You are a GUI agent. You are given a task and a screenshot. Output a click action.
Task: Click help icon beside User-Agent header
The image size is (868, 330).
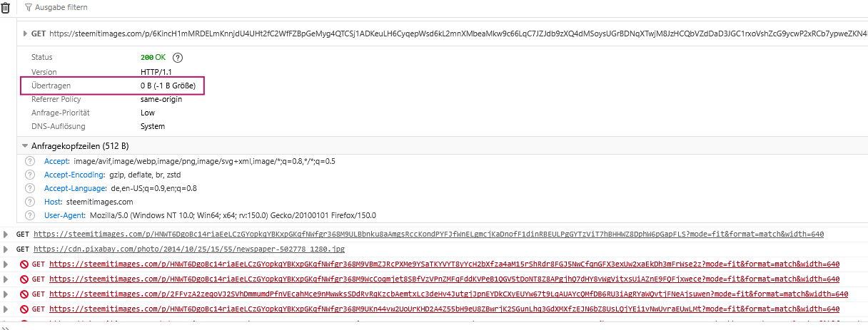pyautogui.click(x=30, y=215)
